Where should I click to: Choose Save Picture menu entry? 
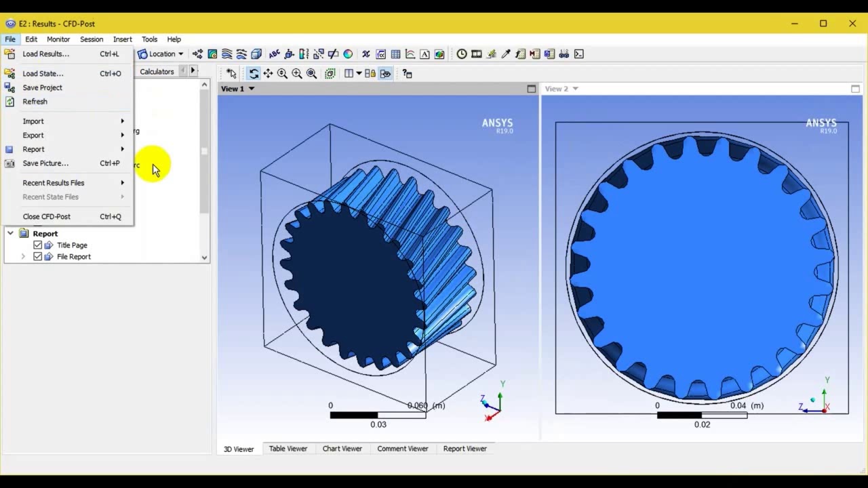coord(68,163)
